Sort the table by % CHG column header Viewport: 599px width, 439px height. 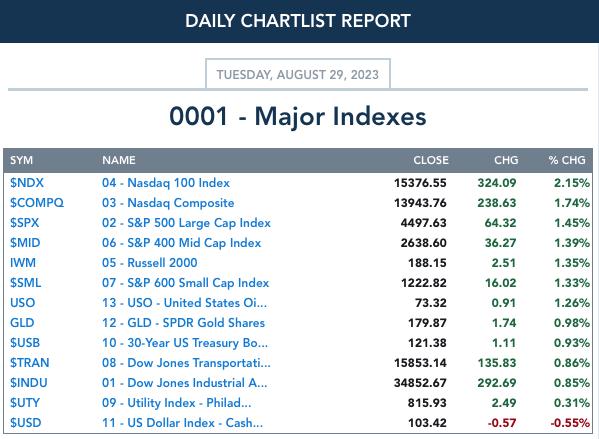pos(567,160)
